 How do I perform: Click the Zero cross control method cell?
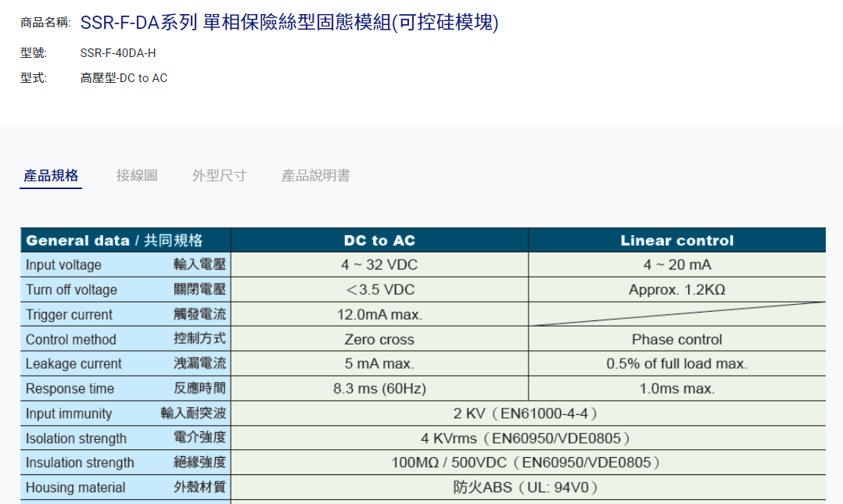click(379, 340)
